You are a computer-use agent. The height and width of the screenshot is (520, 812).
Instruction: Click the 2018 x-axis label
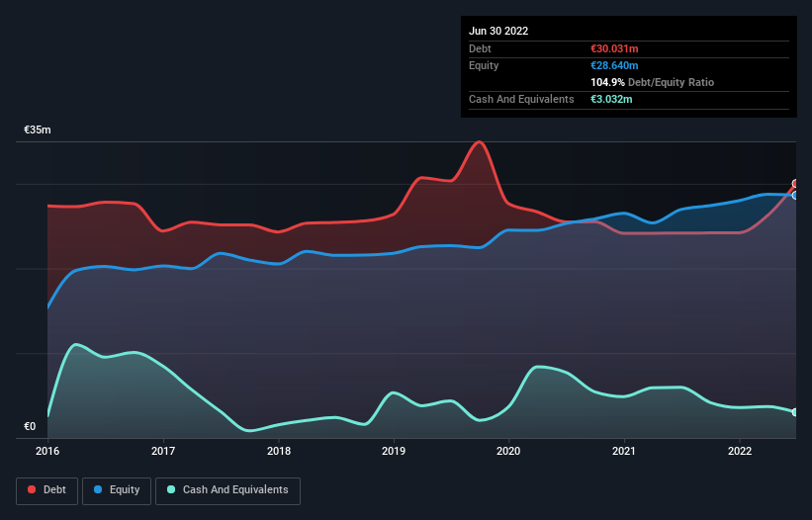click(x=279, y=451)
